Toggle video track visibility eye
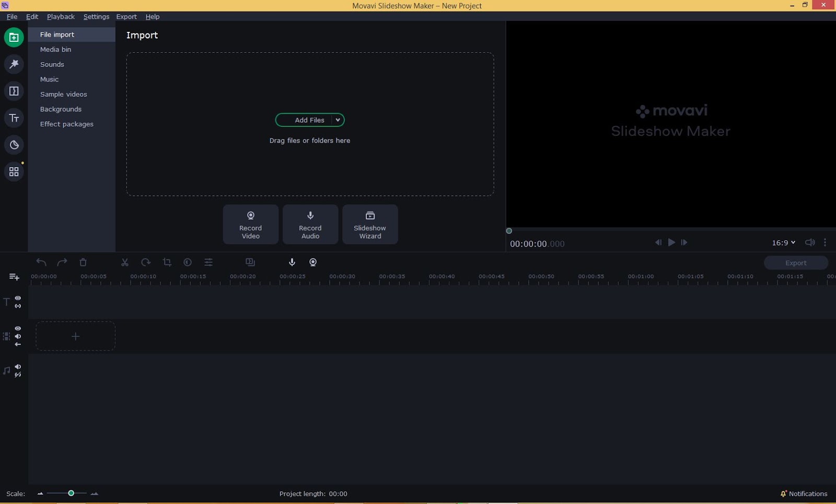Viewport: 836px width, 504px height. (x=18, y=329)
